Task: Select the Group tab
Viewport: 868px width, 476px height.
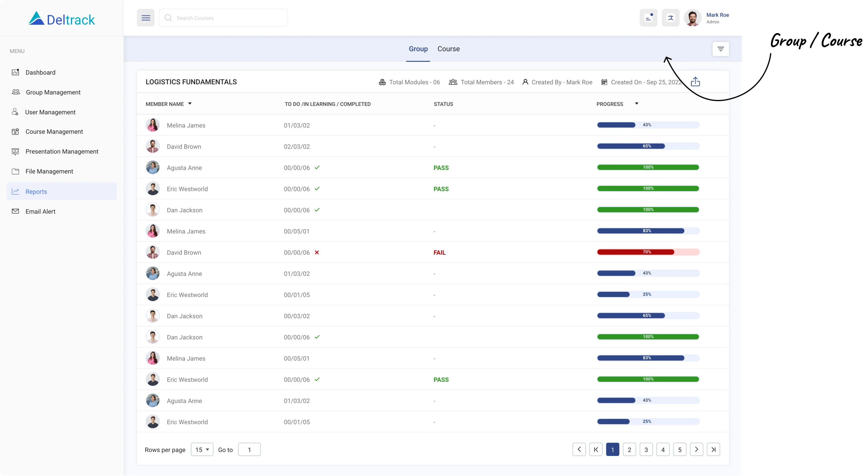Action: (418, 49)
